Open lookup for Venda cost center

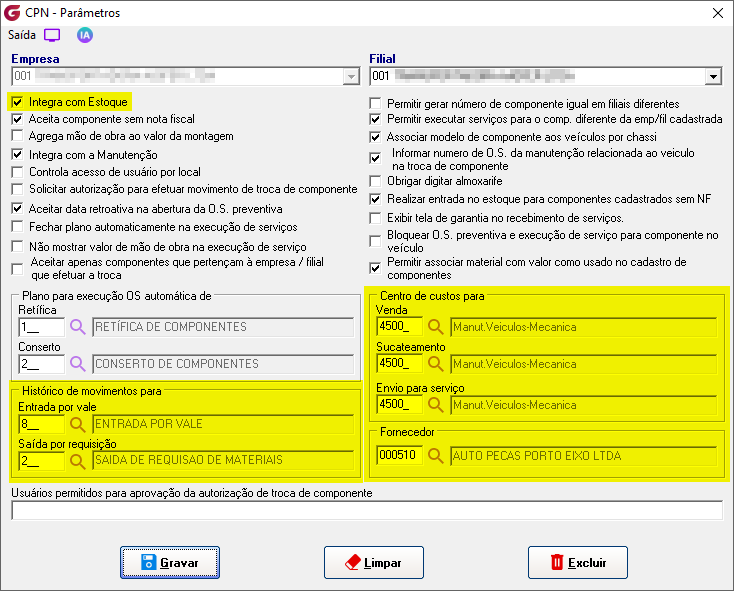(436, 327)
